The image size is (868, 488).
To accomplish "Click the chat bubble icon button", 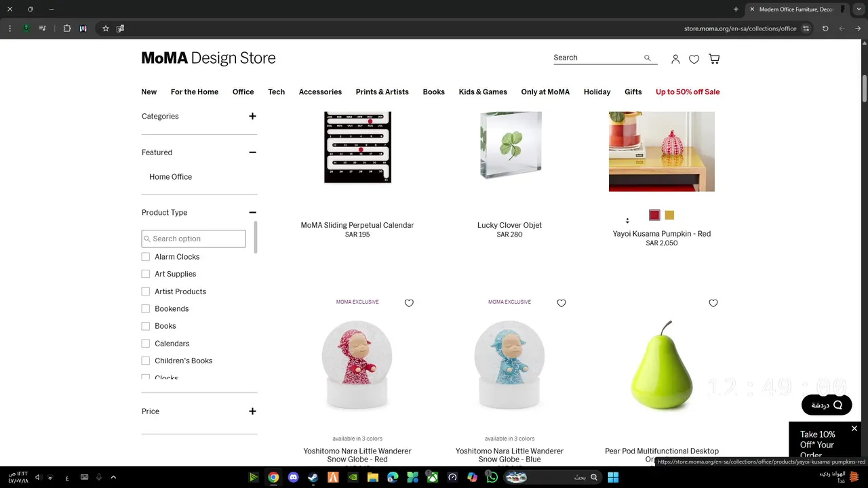I will [x=827, y=405].
